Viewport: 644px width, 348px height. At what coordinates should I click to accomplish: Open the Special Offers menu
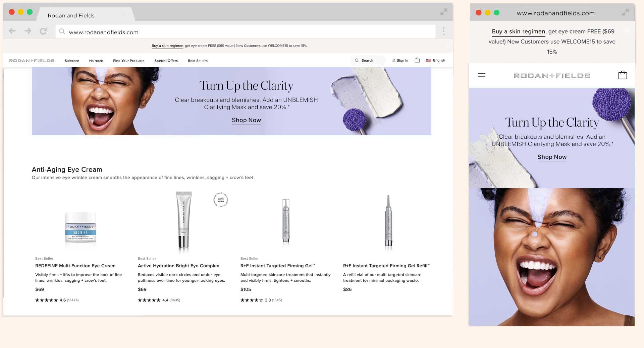tap(166, 61)
